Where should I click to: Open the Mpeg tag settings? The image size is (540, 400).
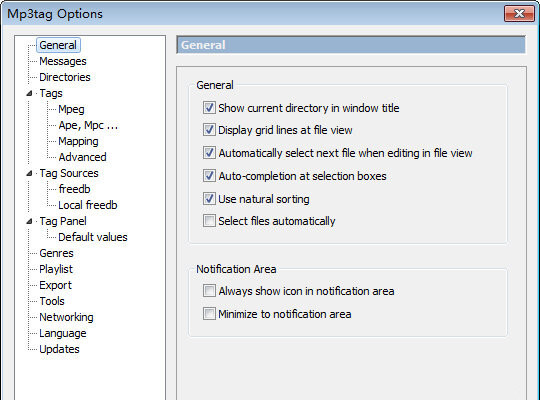point(71,109)
